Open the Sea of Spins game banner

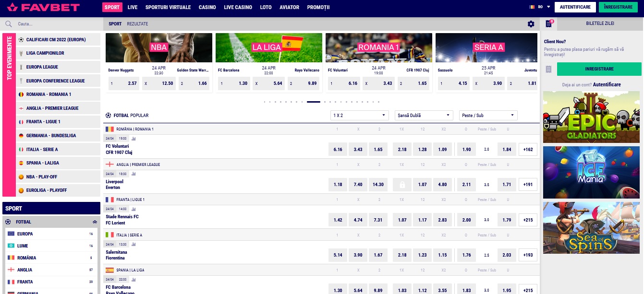592,228
